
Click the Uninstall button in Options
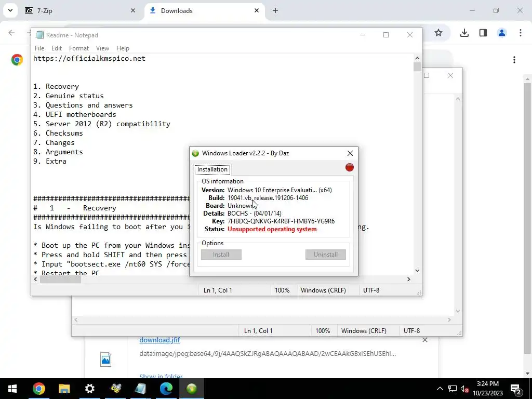(x=326, y=255)
